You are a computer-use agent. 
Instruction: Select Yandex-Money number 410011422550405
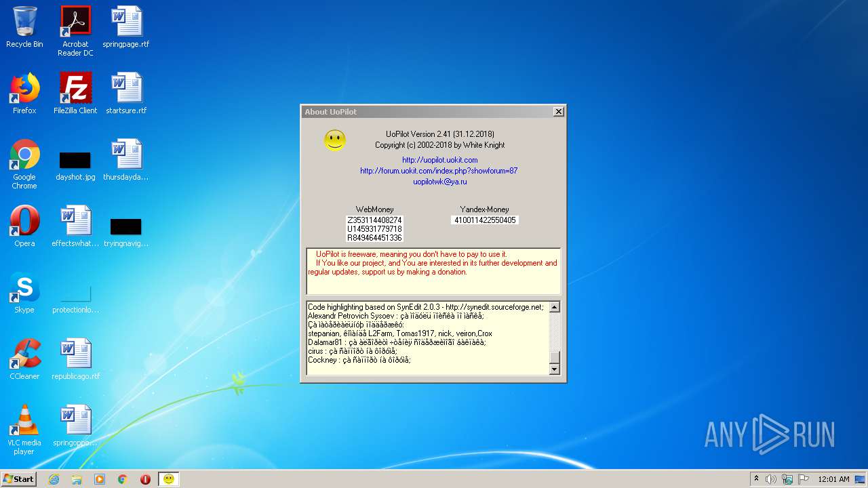pos(485,220)
